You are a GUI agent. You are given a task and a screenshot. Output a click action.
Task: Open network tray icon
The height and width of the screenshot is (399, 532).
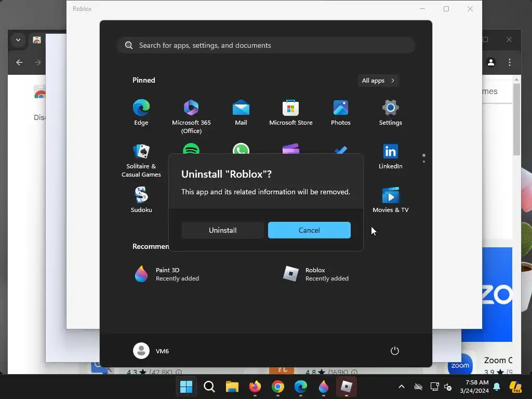(x=434, y=387)
